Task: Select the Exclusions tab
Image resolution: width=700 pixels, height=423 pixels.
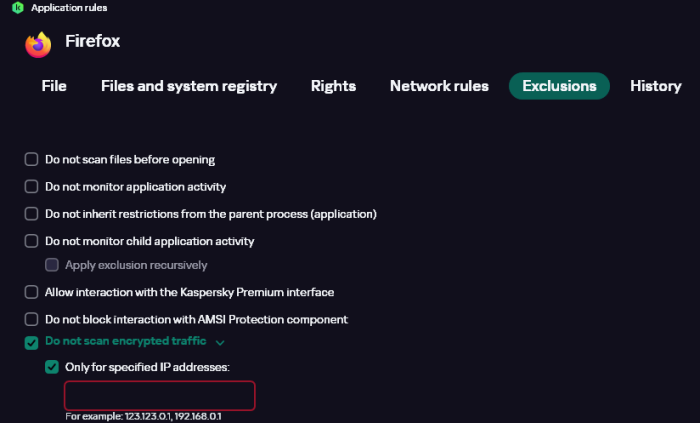Action: 559,86
